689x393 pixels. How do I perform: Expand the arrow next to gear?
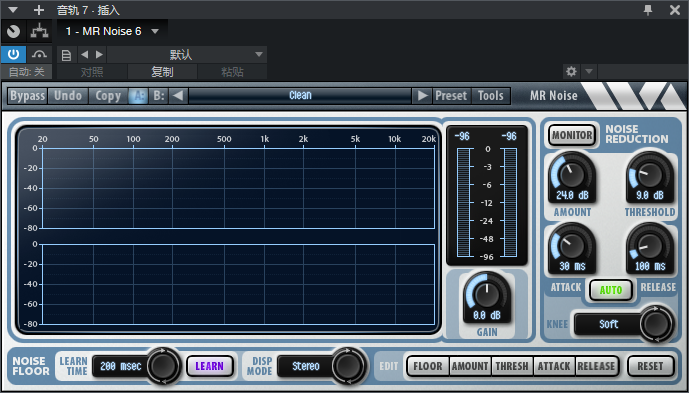point(589,72)
